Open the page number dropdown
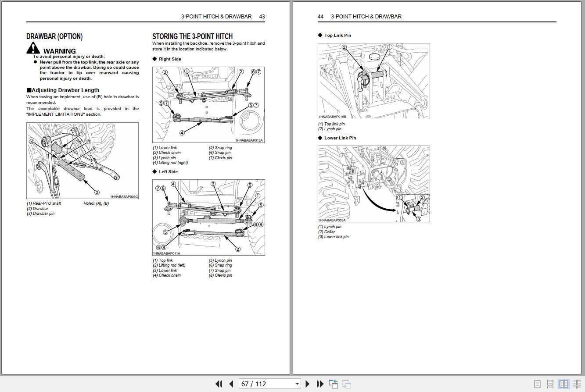The width and height of the screenshot is (585, 392). click(x=297, y=384)
